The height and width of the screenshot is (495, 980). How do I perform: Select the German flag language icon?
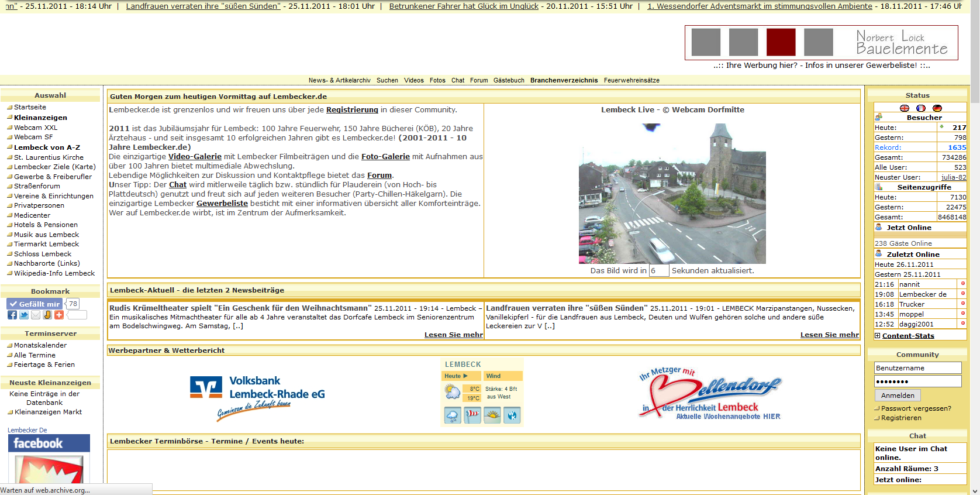coord(937,108)
